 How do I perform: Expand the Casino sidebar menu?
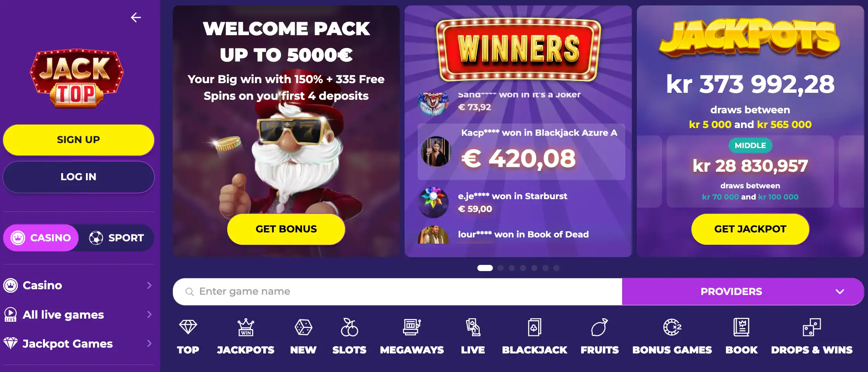click(78, 285)
